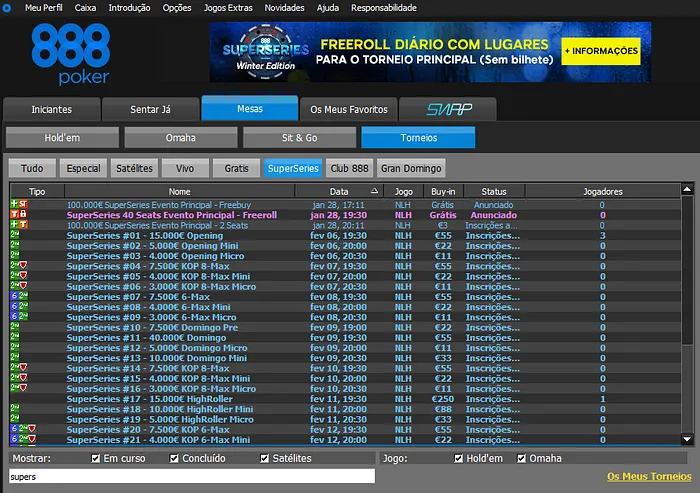Click the knockout shield icon of SuperSeries #04
Image resolution: width=700 pixels, height=493 pixels.
pyautogui.click(x=23, y=266)
